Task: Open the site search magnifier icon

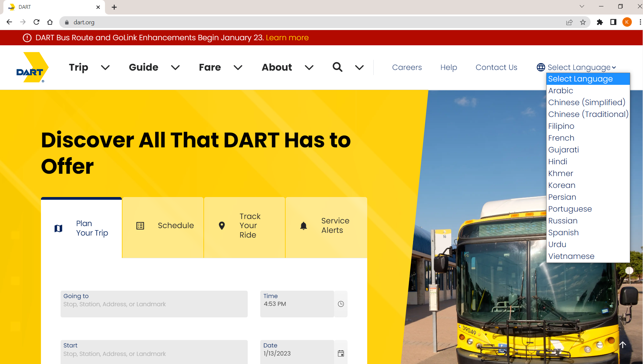Action: pos(337,67)
